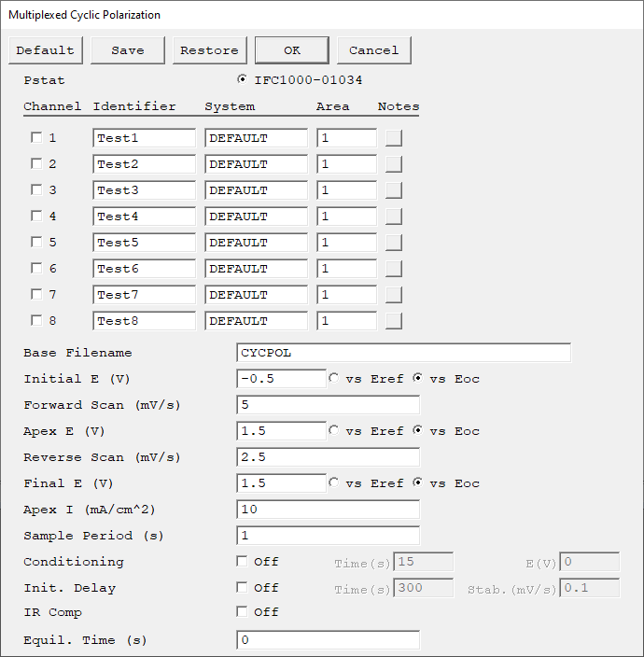
Task: Click the Save button
Action: (x=127, y=50)
